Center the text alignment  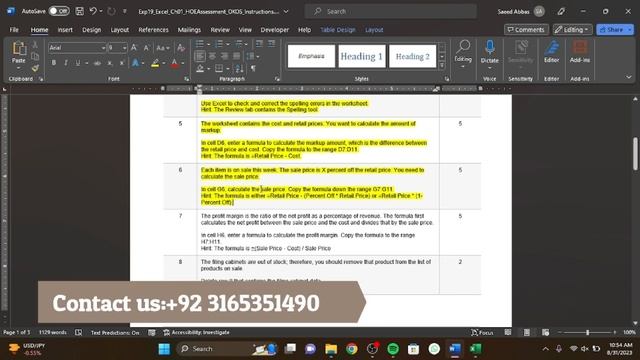click(212, 56)
